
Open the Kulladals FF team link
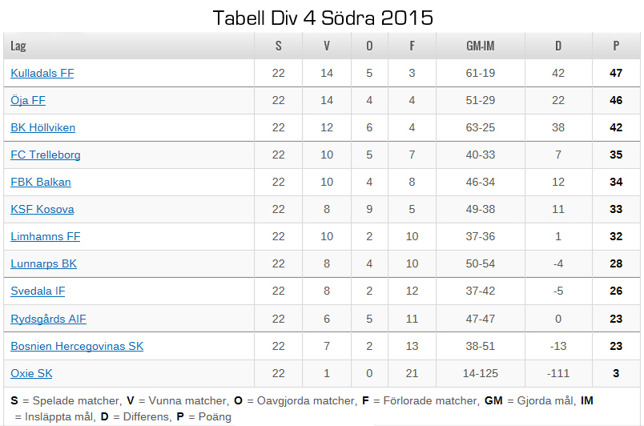click(x=42, y=73)
